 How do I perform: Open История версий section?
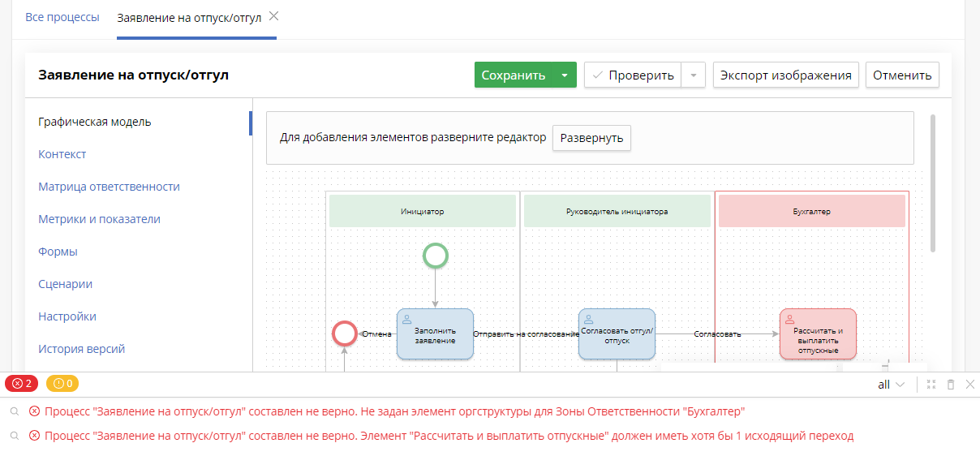pyautogui.click(x=81, y=349)
